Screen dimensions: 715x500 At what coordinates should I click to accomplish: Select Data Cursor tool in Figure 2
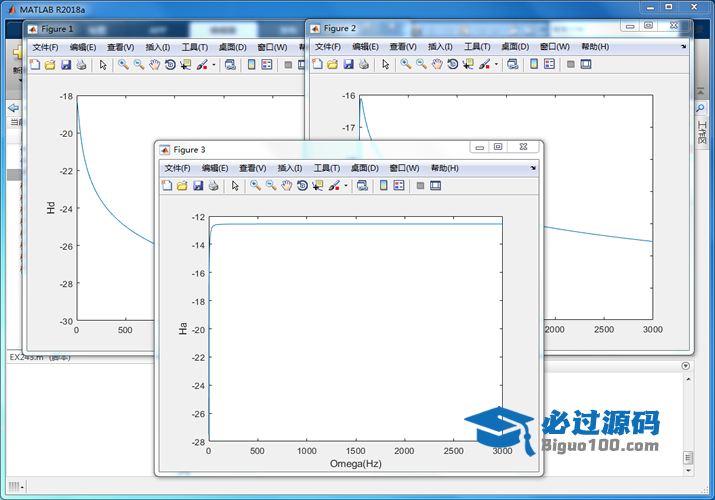coord(468,64)
